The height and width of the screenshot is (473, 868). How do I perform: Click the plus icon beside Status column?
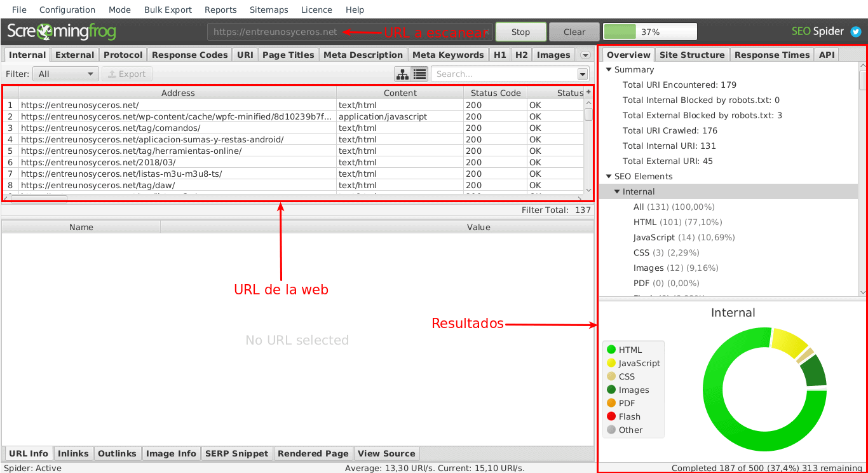pyautogui.click(x=588, y=93)
